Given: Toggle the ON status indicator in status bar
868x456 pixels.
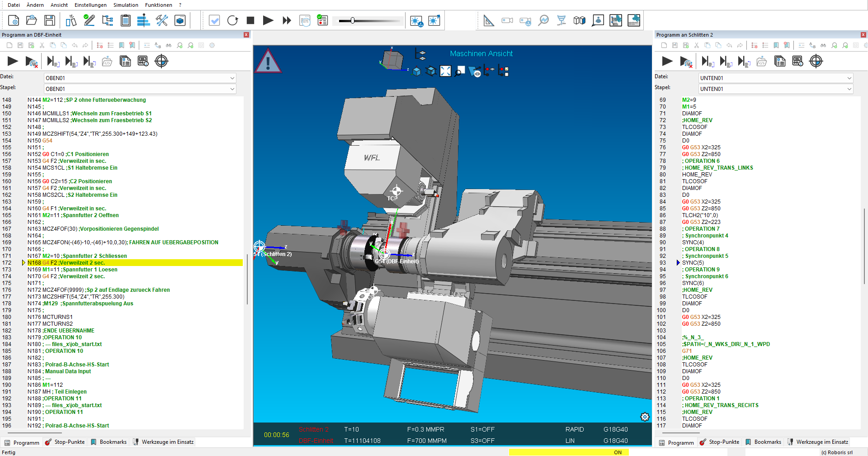Looking at the screenshot, I should (x=618, y=452).
